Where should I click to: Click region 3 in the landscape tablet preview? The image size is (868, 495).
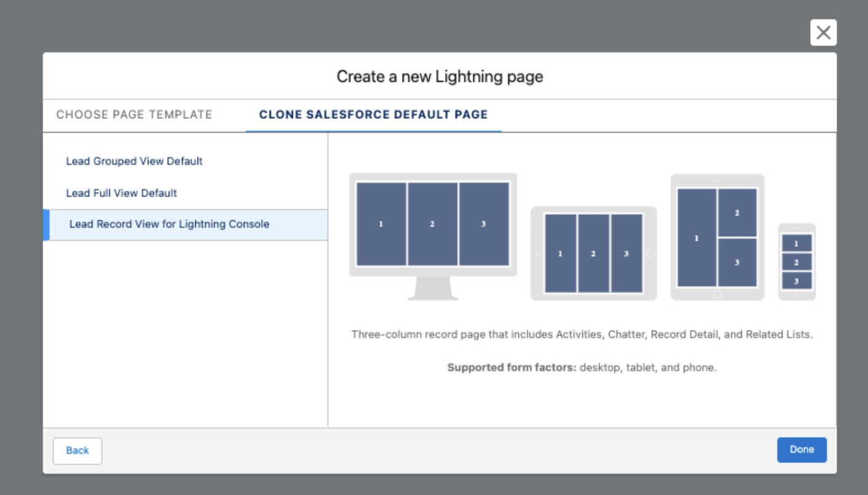pos(627,253)
